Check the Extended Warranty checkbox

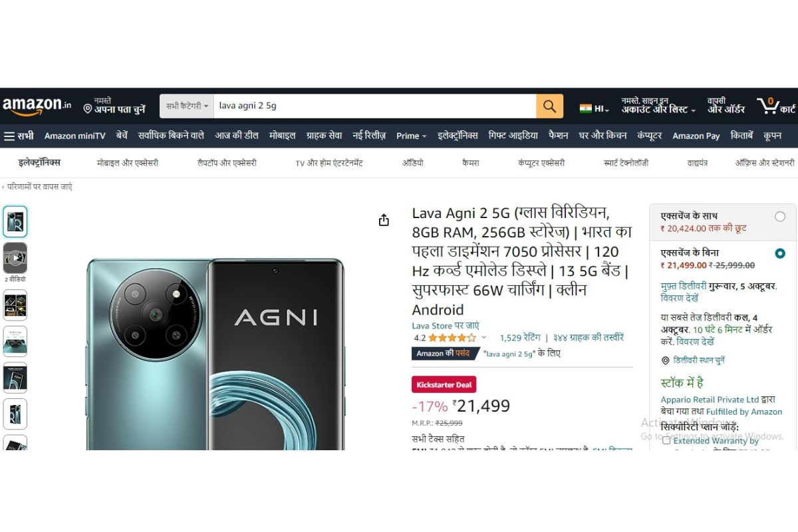pyautogui.click(x=666, y=440)
